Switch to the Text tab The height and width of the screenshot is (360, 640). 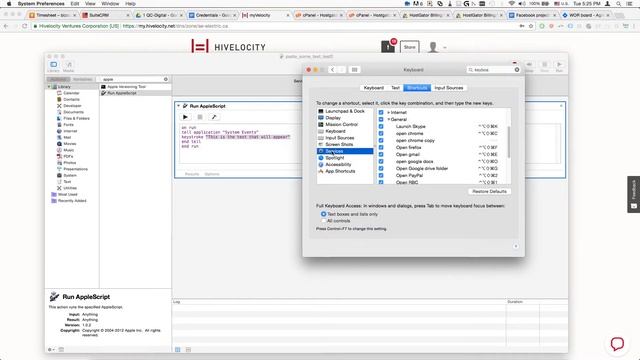[x=395, y=88]
